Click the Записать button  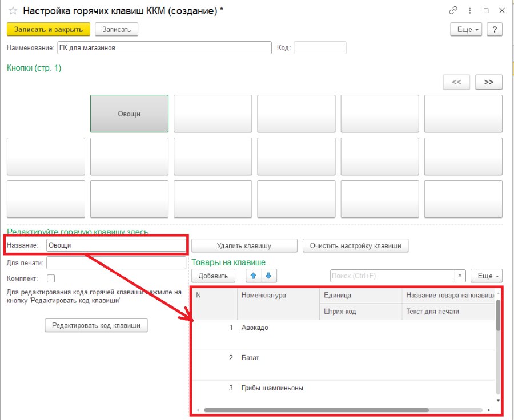tap(117, 30)
